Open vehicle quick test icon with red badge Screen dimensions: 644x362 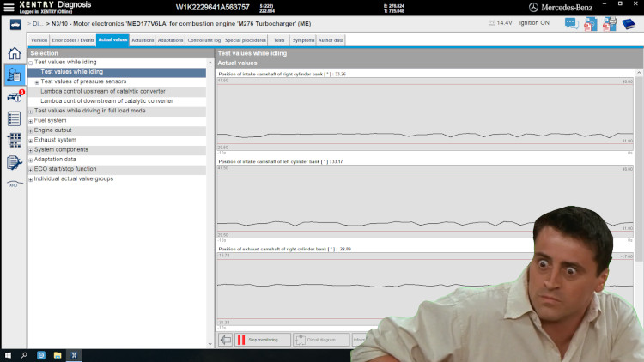14,96
